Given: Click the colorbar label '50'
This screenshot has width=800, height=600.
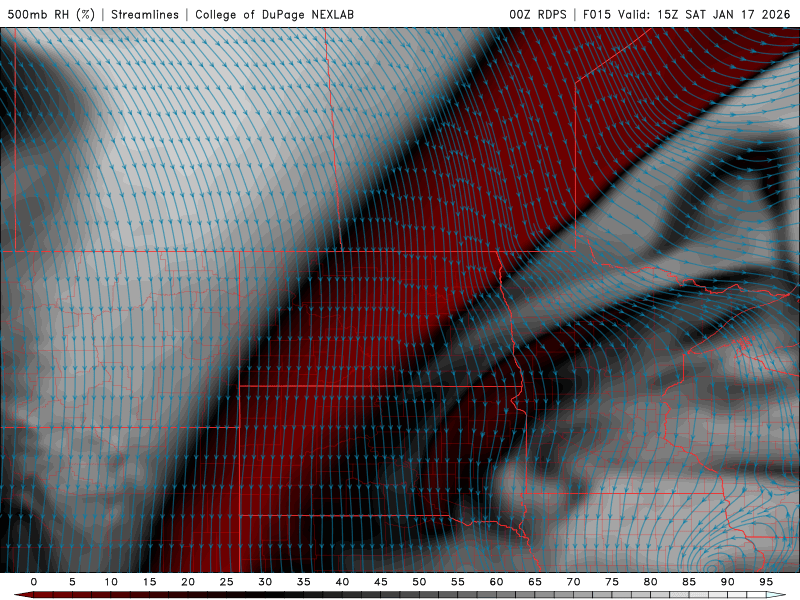Looking at the screenshot, I should (419, 582).
